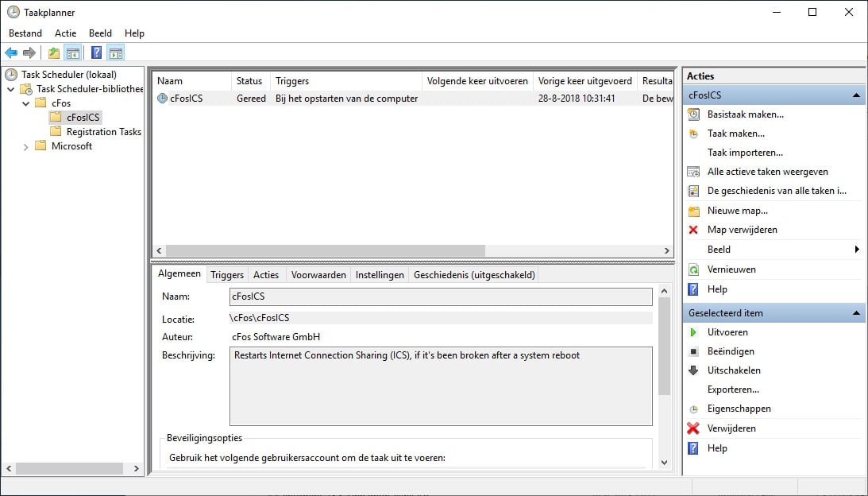Screen dimensions: 868x496
Task: Open the 'Actie' menu
Action: [x=65, y=33]
